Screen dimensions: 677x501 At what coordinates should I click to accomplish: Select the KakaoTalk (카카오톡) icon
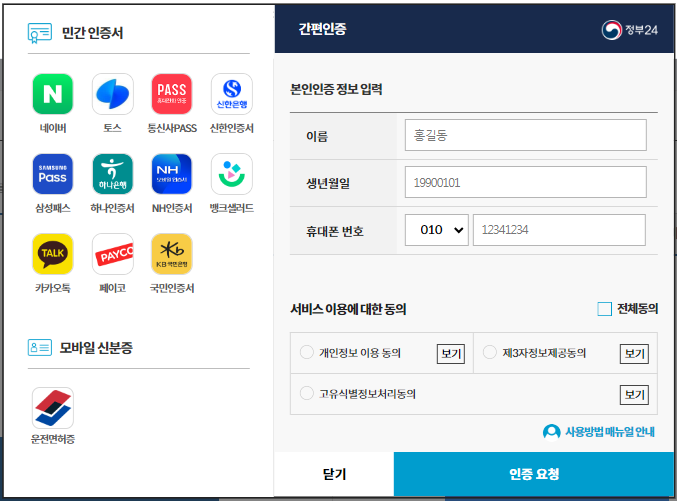point(53,254)
